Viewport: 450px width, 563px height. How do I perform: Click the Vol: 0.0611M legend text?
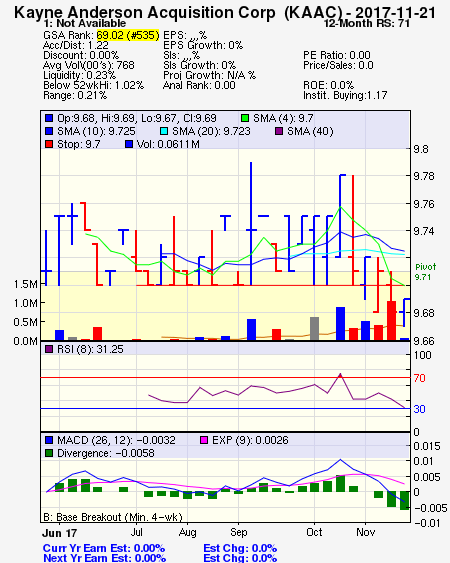(168, 144)
